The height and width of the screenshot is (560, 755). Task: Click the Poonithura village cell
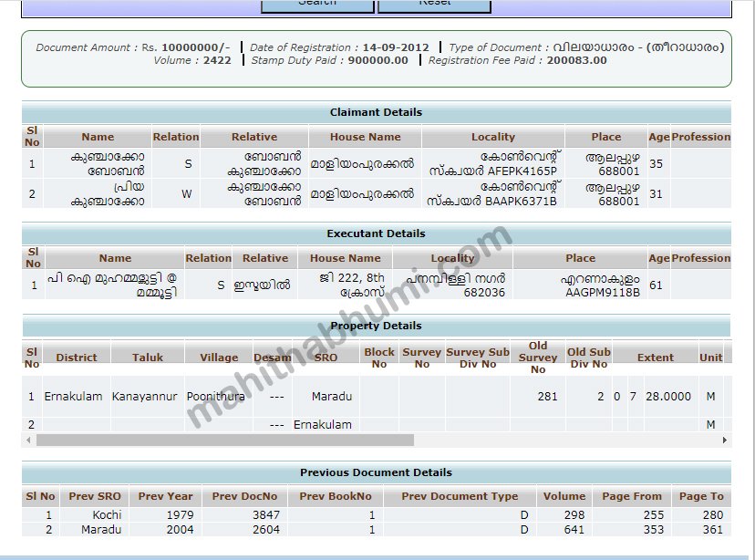[x=215, y=397]
